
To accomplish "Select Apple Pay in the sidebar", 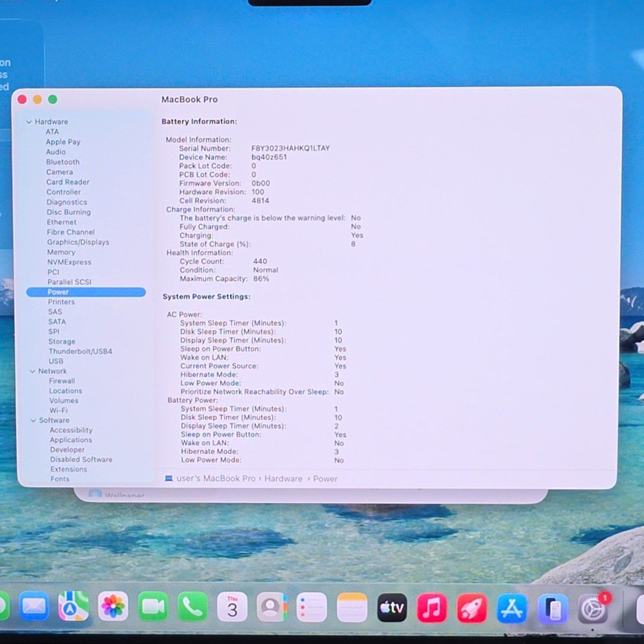I will pos(63,142).
